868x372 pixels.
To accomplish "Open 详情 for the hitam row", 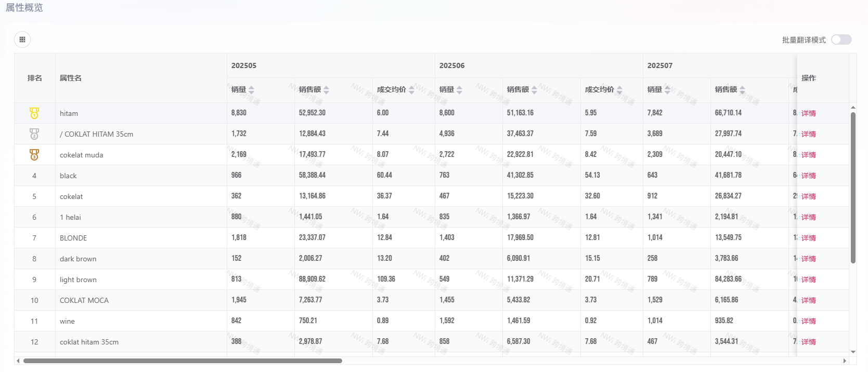I will 808,113.
